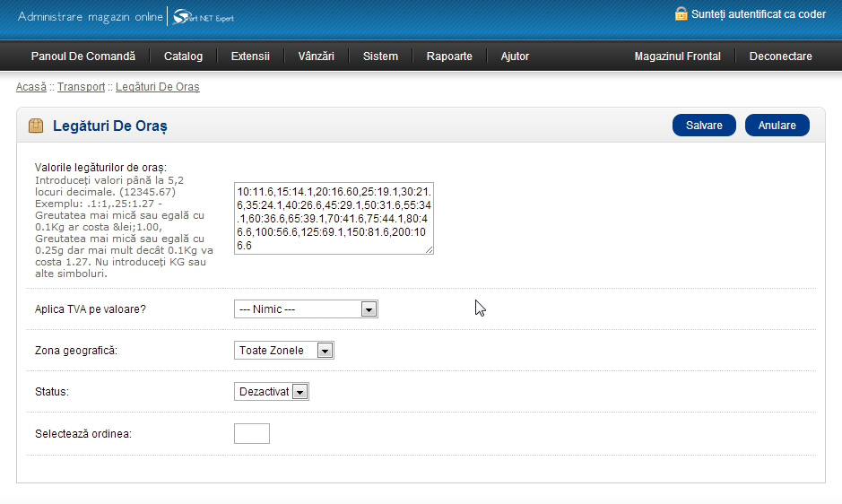The width and height of the screenshot is (842, 504).
Task: Click Deconectare to log out
Action: pos(780,56)
